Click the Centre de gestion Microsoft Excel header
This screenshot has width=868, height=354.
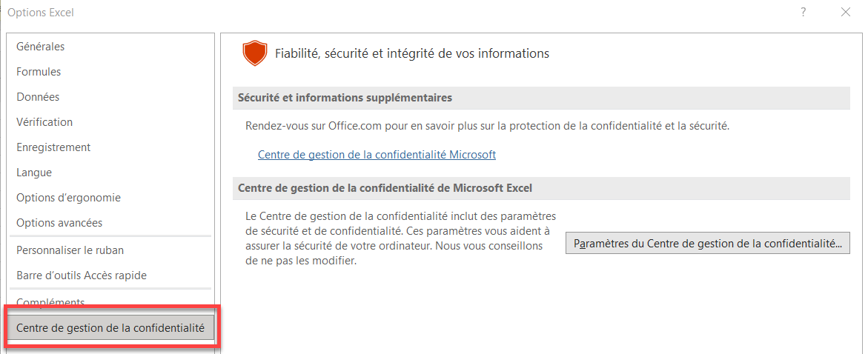pos(541,188)
